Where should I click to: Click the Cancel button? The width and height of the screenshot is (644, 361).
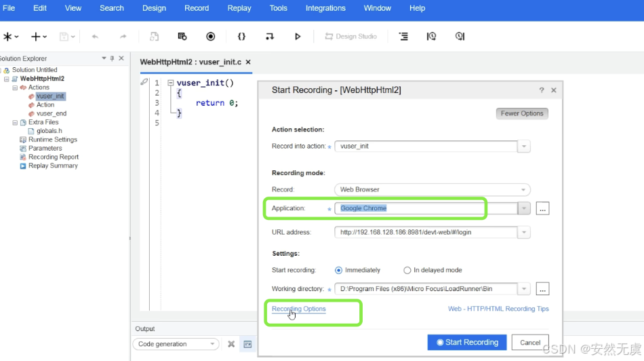530,343
